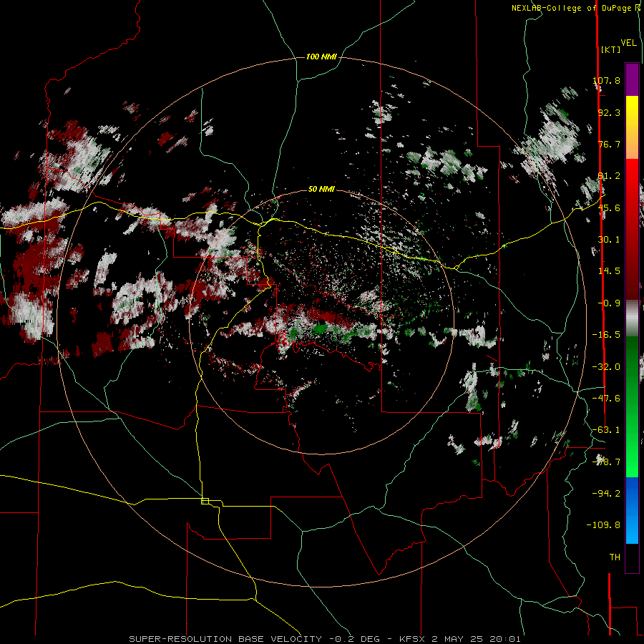
Task: Click the 76.7 scale value
Action: [x=609, y=144]
